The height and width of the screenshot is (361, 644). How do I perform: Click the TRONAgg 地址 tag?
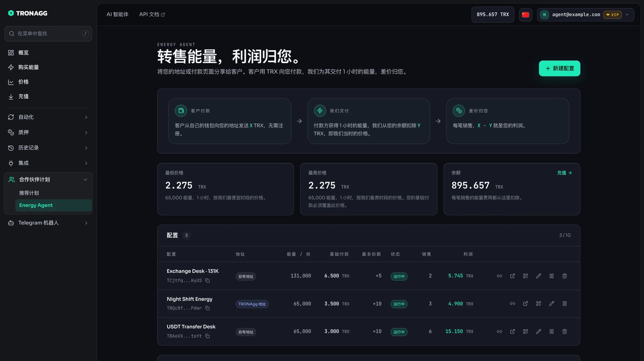(252, 304)
